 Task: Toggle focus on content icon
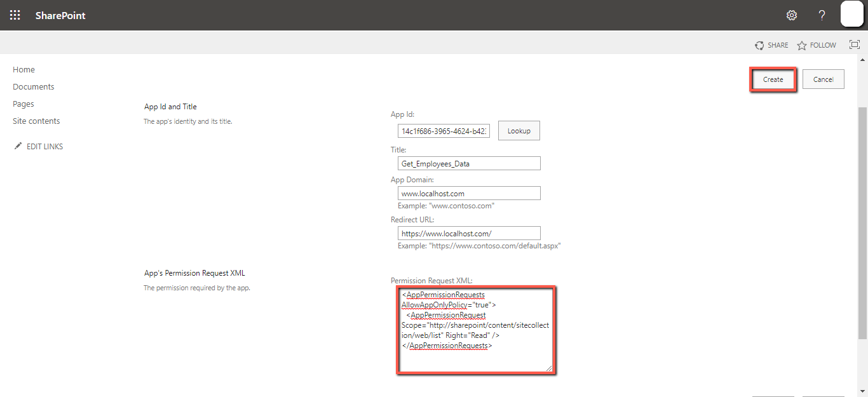pos(855,45)
